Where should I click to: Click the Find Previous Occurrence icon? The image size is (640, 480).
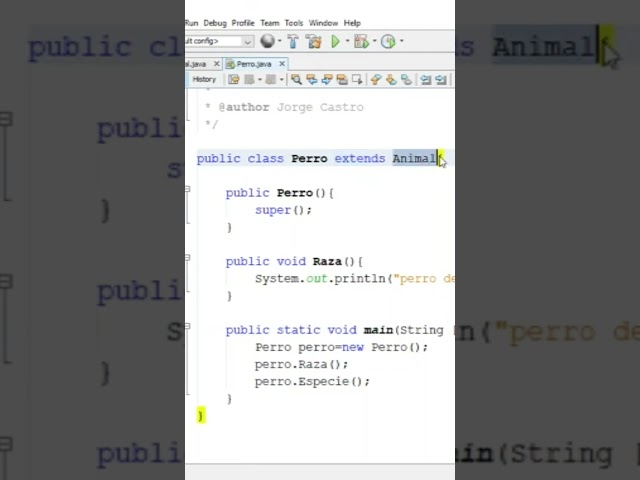tap(312, 80)
